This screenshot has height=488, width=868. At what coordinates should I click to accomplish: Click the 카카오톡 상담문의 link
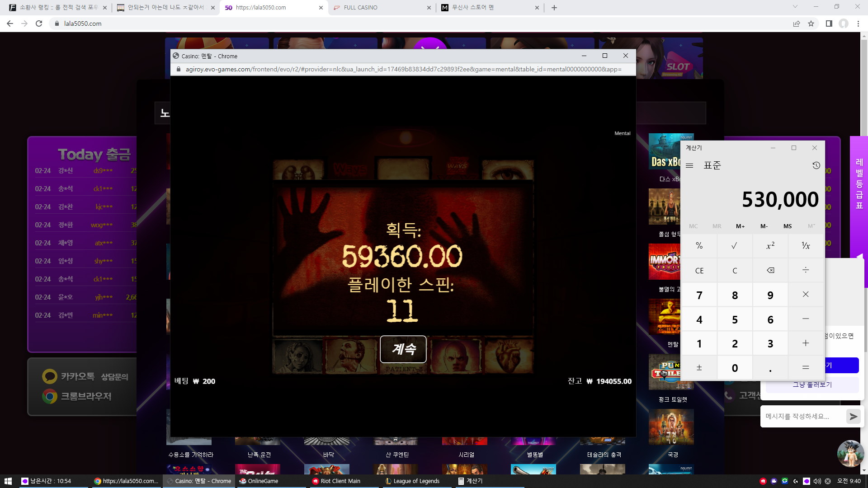(x=85, y=376)
